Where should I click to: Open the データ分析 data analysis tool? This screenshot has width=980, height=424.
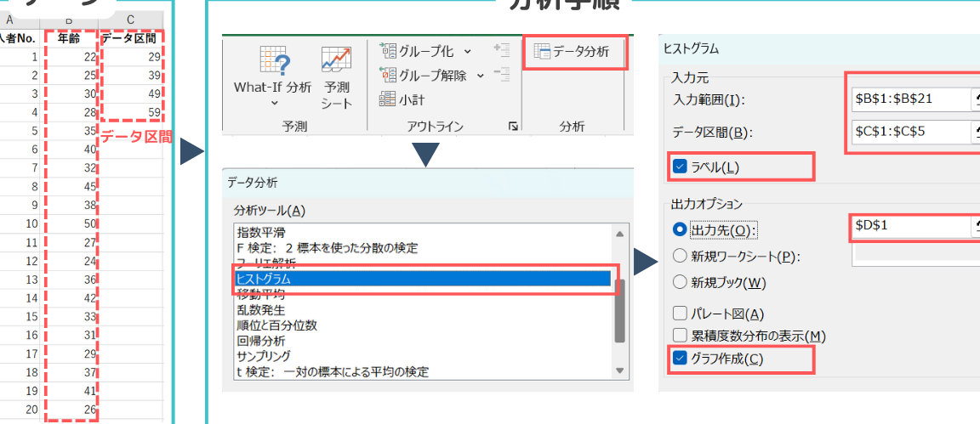coord(573,53)
